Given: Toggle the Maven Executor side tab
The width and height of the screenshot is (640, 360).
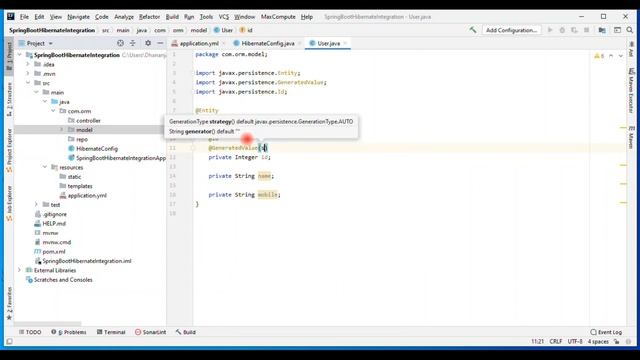Looking at the screenshot, I should [x=631, y=91].
